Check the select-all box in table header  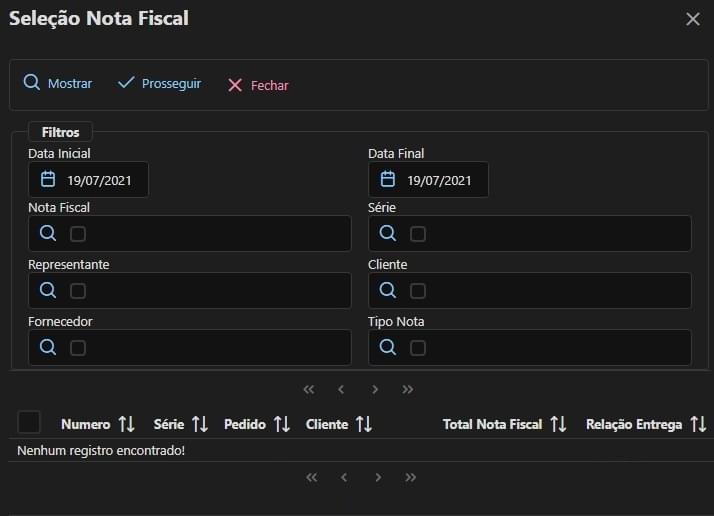tap(29, 423)
